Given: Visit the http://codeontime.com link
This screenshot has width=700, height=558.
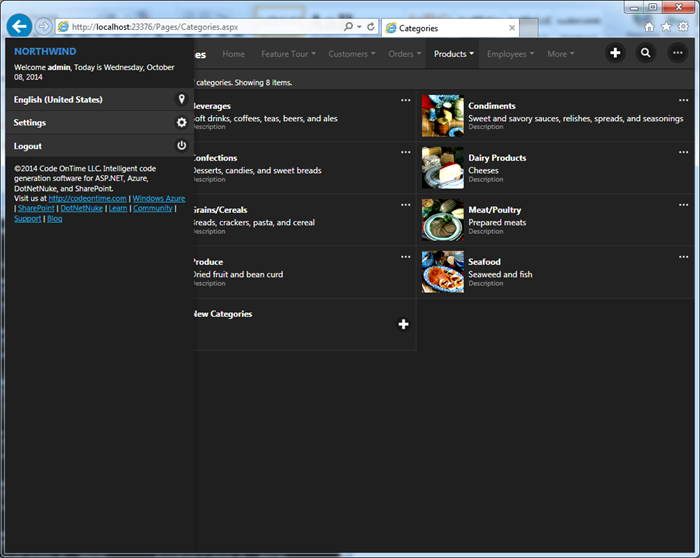Looking at the screenshot, I should click(x=88, y=198).
